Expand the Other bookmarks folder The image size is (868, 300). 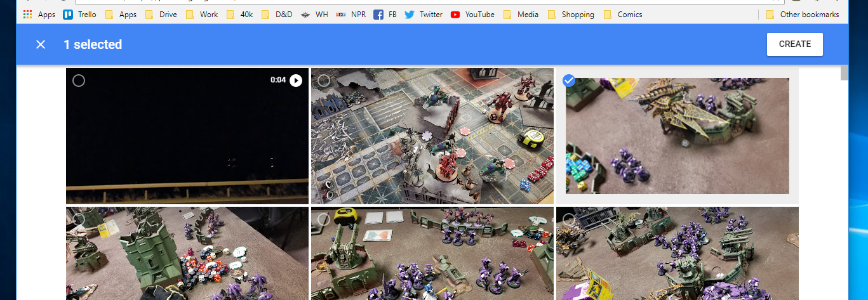pyautogui.click(x=803, y=15)
